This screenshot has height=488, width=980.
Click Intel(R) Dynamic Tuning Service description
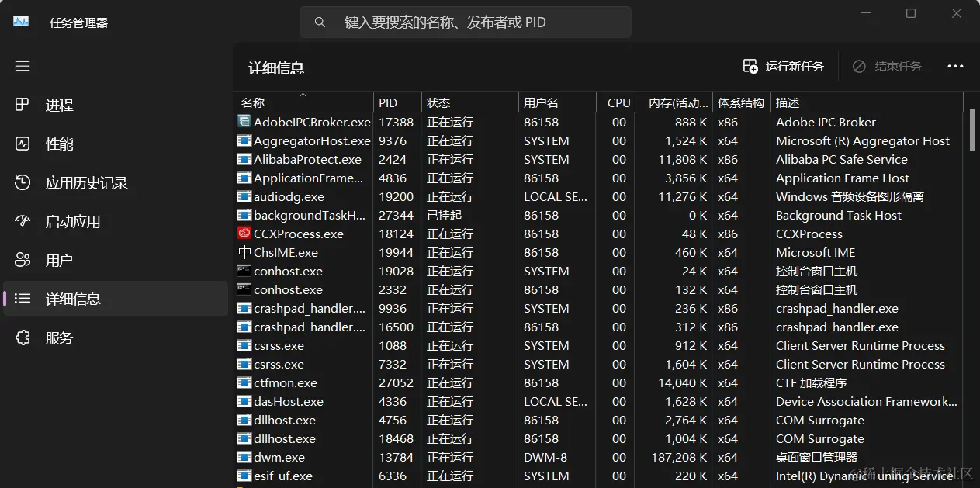click(x=864, y=476)
